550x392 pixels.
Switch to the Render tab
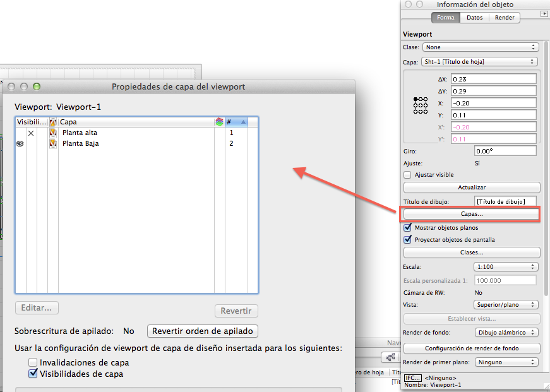pos(505,18)
